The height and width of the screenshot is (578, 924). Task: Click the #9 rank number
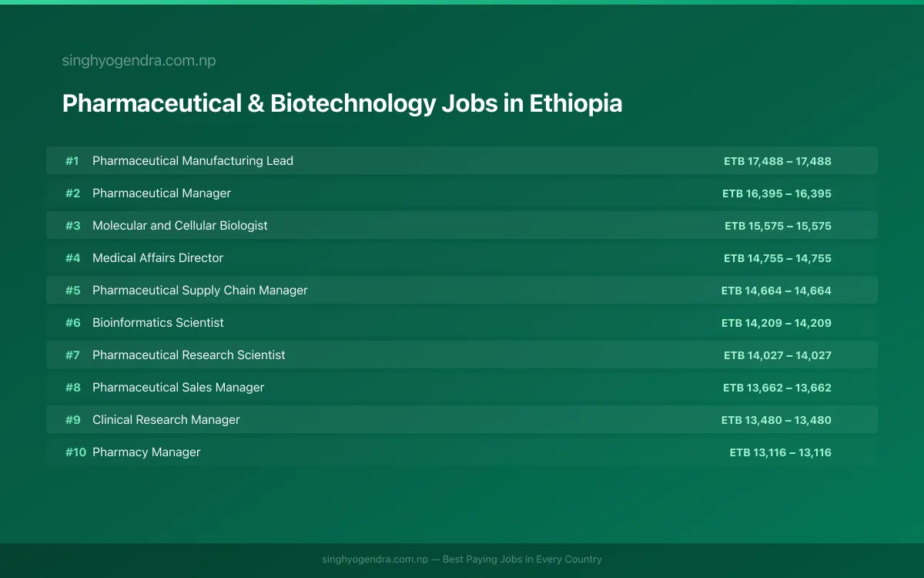tap(72, 420)
